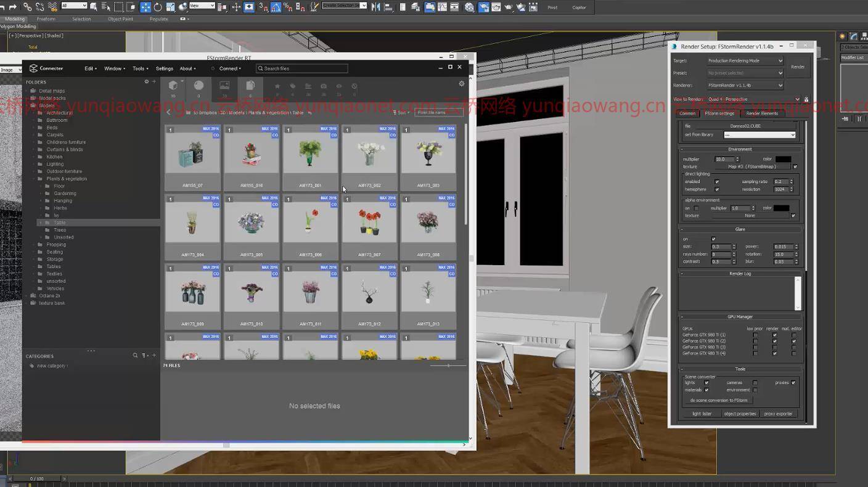This screenshot has width=868, height=487.
Task: Pick the alpha environment color swatch
Action: click(782, 208)
